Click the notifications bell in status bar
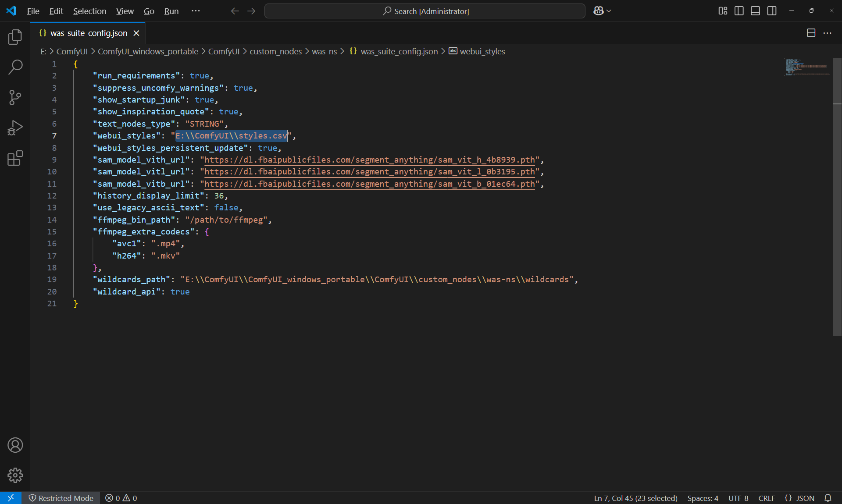Screen dimensions: 842x504 828,498
